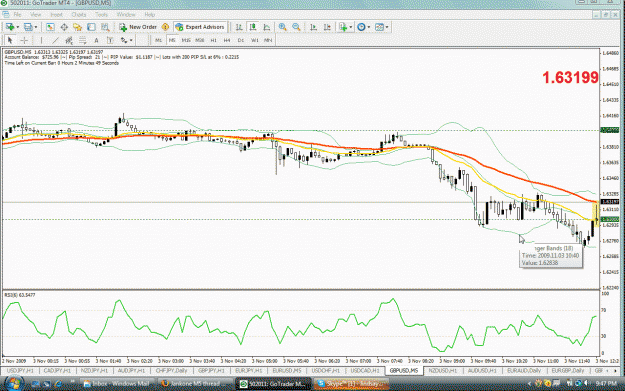Open a New Chart via toolbar icon
Screen dimensions: 625x391
[10, 27]
